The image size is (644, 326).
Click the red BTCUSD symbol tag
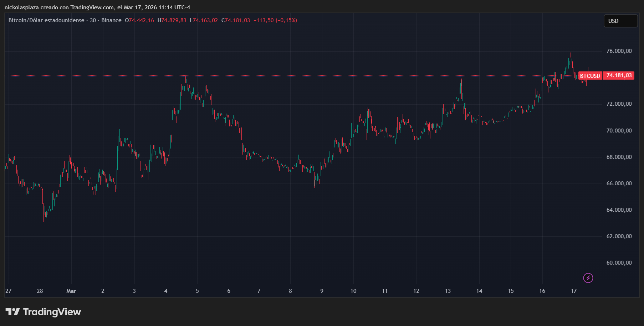pos(590,76)
